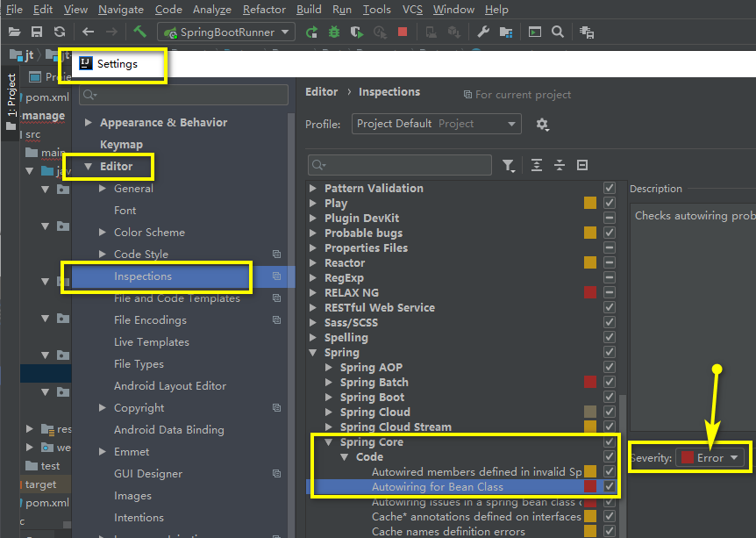The height and width of the screenshot is (538, 756).
Task: Open the VCS menu
Action: (x=412, y=9)
